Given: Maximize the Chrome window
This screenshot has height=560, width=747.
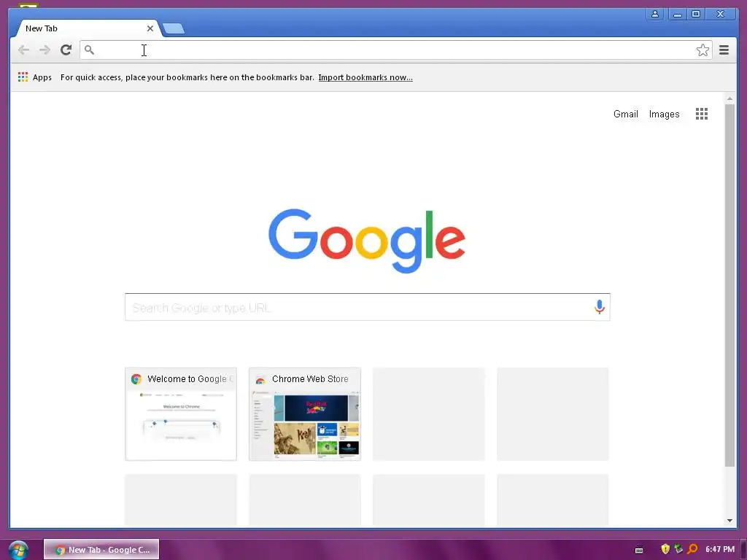Looking at the screenshot, I should point(695,15).
